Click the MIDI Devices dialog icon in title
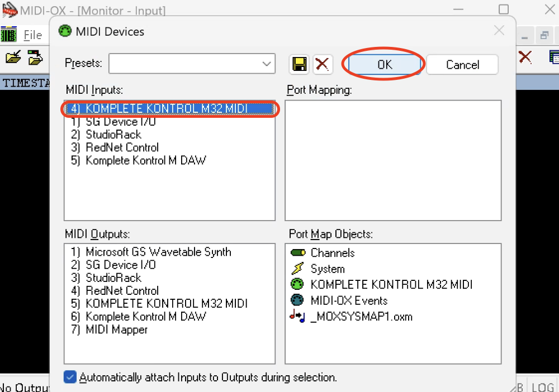Viewport: 559px width, 392px height. pos(65,31)
